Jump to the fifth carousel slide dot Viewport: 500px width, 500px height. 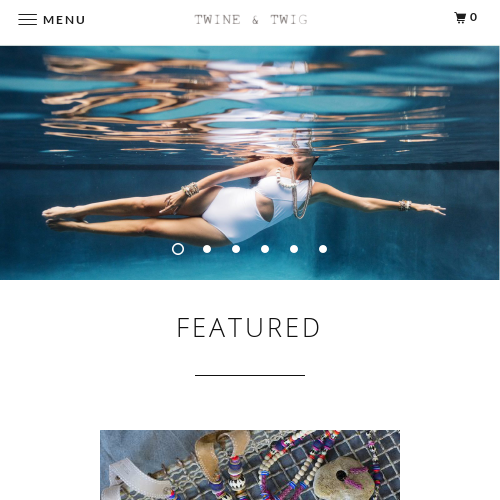[294, 249]
